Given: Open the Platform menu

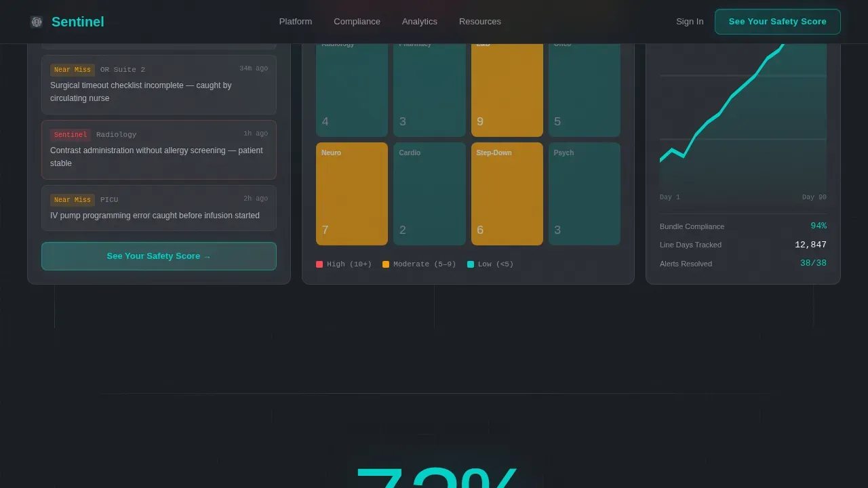Looking at the screenshot, I should pos(296,22).
